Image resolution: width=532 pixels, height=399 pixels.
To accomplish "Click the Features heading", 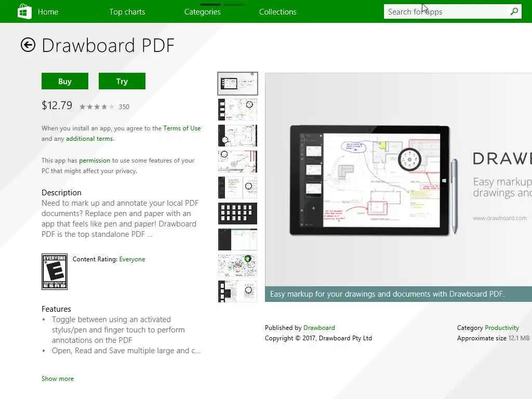I will click(x=56, y=309).
